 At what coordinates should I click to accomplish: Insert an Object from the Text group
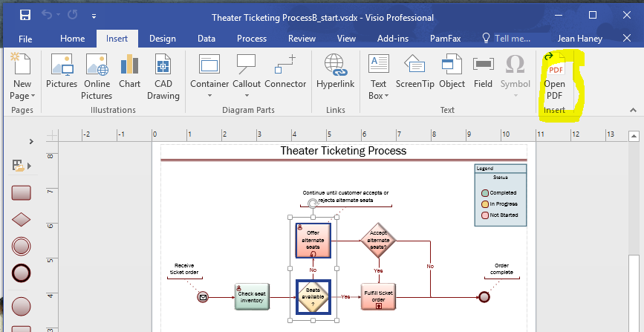coord(452,71)
